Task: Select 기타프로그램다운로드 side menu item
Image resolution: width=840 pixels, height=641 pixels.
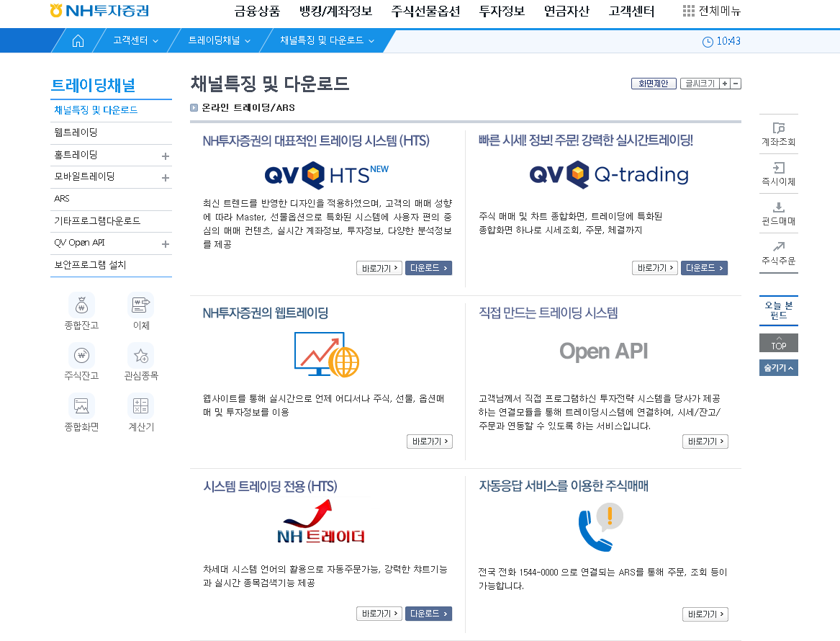Action: 111,221
